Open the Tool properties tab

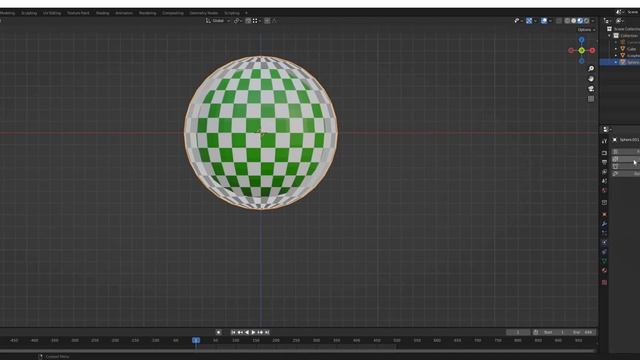click(604, 141)
